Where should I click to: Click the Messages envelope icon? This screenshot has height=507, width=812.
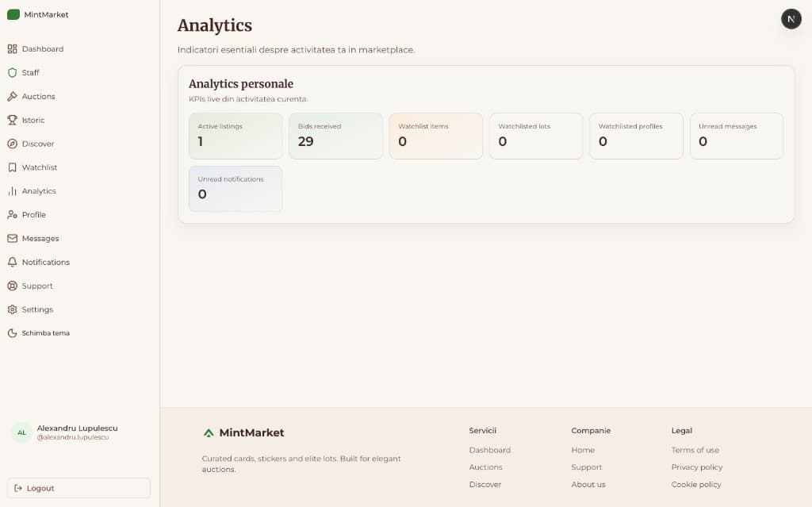click(x=12, y=239)
